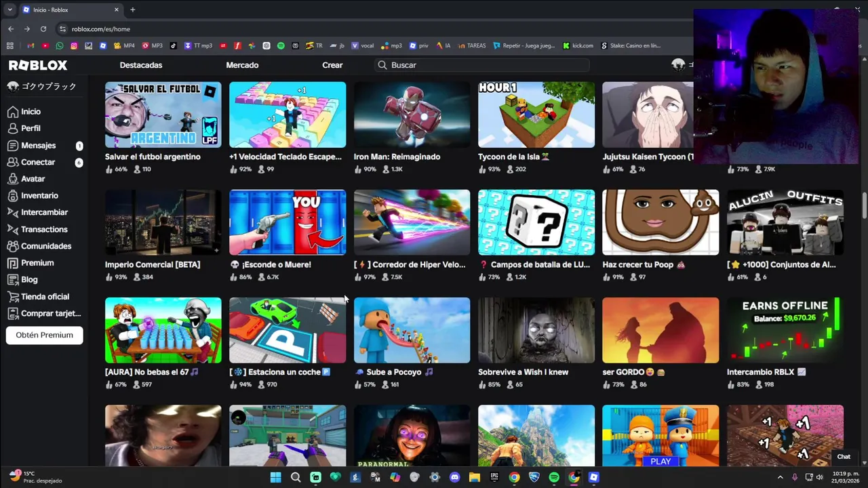The height and width of the screenshot is (488, 868).
Task: Open ¡Esconde o Muere! game
Action: [288, 222]
